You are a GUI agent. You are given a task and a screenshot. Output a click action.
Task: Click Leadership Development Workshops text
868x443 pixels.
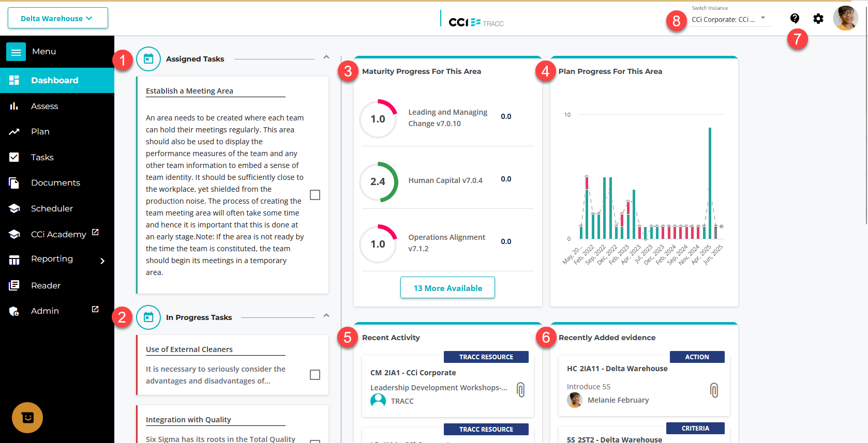tap(439, 388)
